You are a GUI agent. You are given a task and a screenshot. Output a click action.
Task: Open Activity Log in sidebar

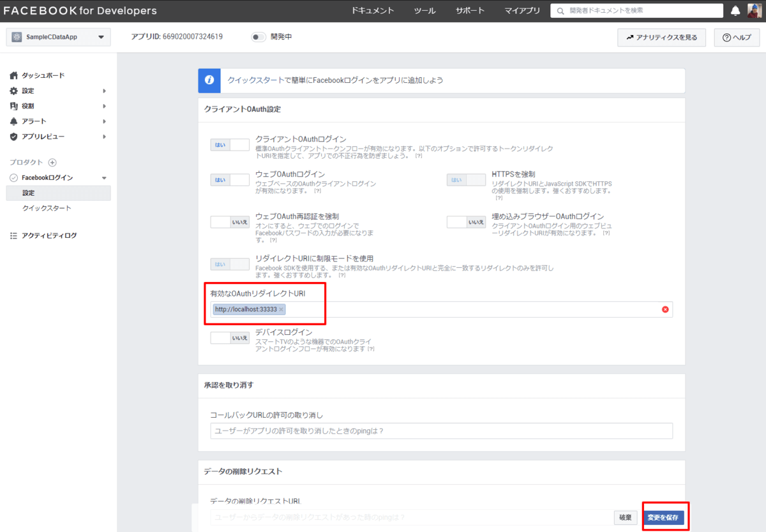click(x=49, y=236)
